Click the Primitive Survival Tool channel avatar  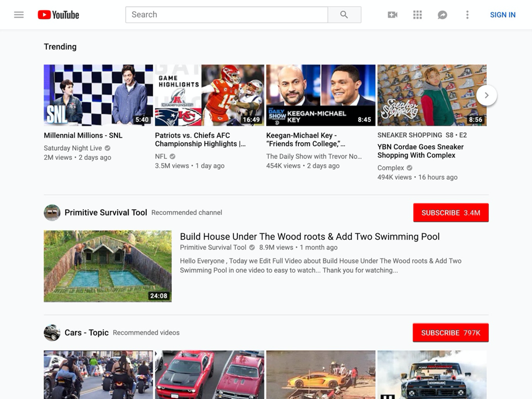tap(52, 213)
